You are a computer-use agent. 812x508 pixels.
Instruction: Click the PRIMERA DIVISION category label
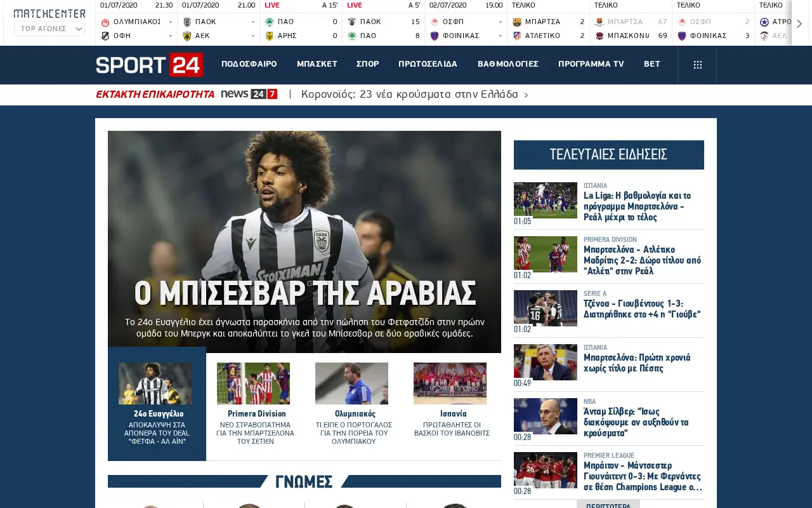click(x=610, y=240)
